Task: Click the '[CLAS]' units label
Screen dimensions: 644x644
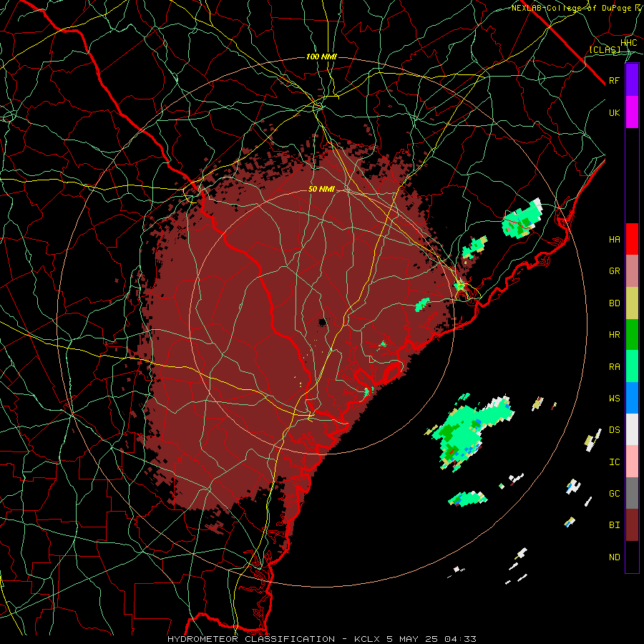Action: coord(605,50)
